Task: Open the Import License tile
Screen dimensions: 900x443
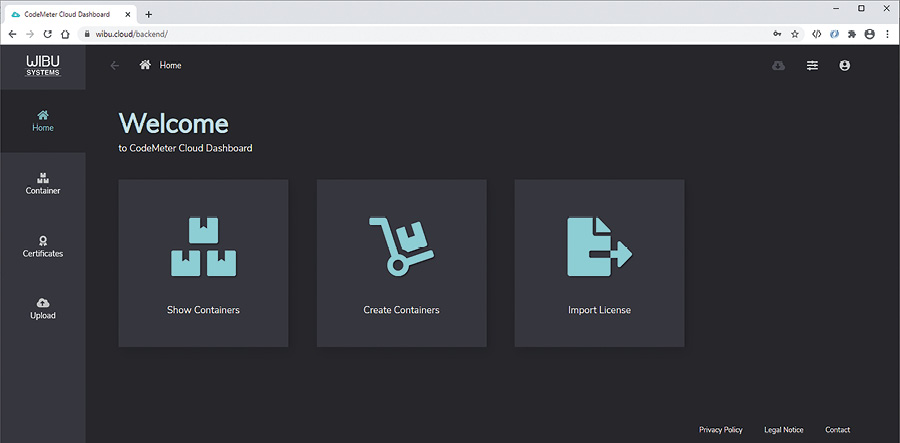Action: pos(599,263)
